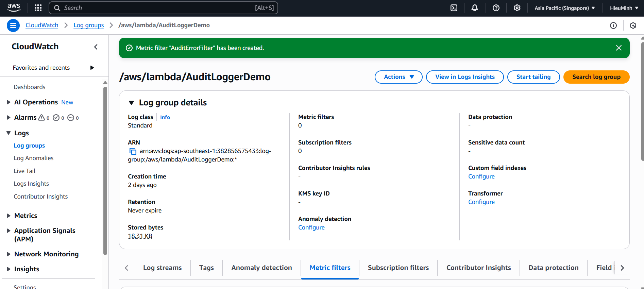Click the Start tailing button

533,77
